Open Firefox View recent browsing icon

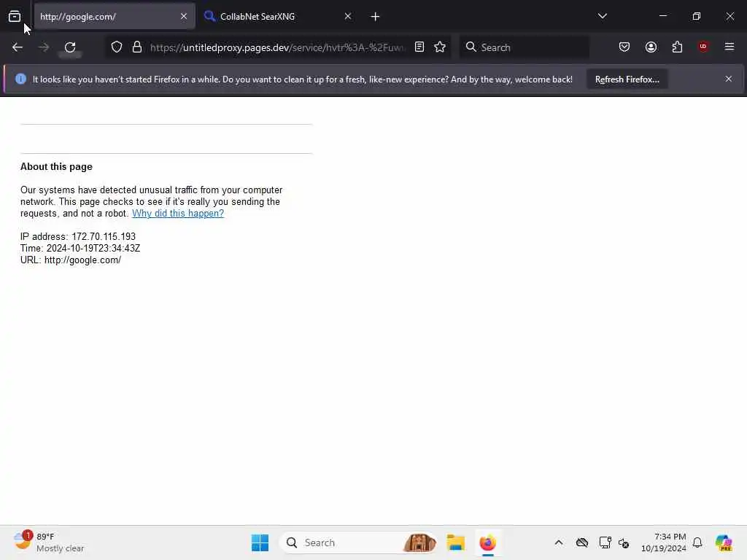pos(15,17)
